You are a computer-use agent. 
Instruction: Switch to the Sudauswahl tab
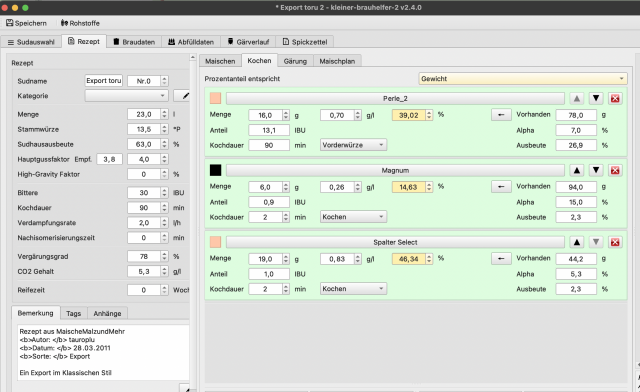[31, 42]
